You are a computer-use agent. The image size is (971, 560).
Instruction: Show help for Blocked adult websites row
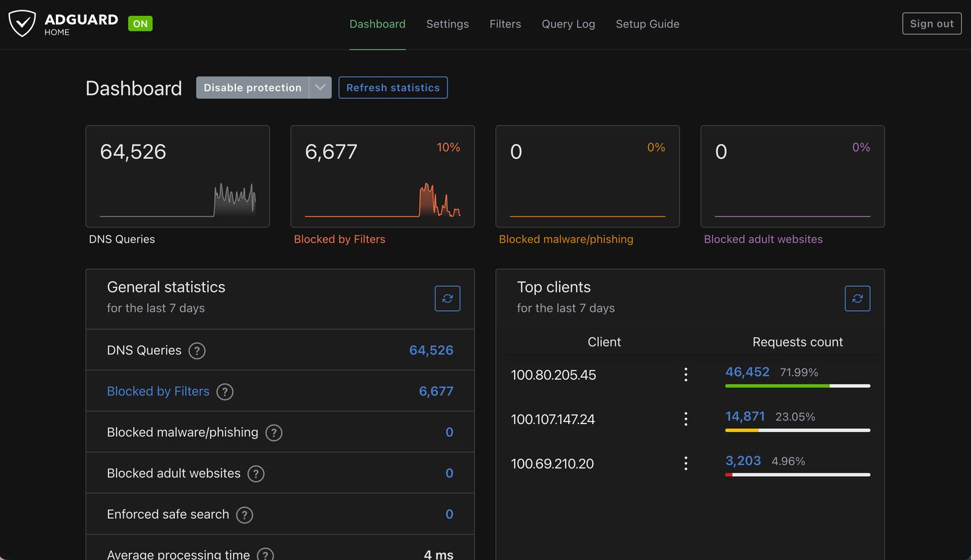point(256,474)
